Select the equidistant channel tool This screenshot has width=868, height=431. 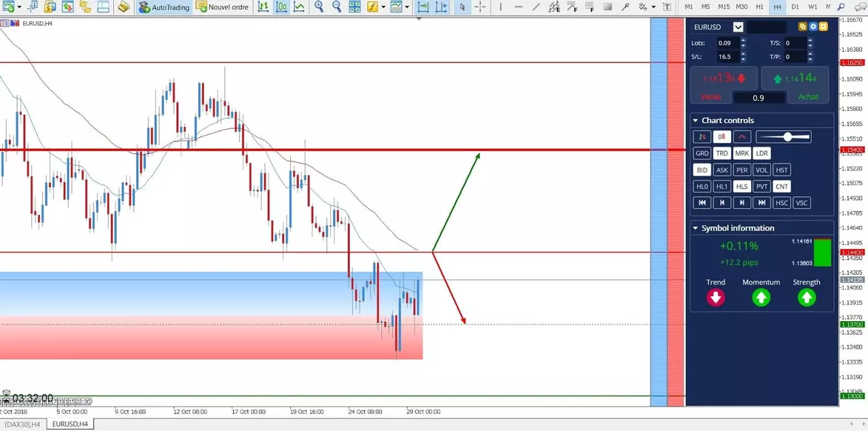pyautogui.click(x=555, y=7)
